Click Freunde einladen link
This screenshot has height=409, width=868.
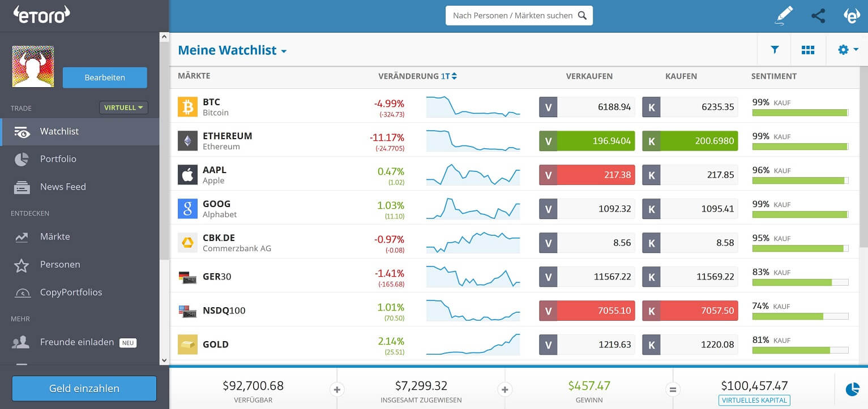point(77,342)
